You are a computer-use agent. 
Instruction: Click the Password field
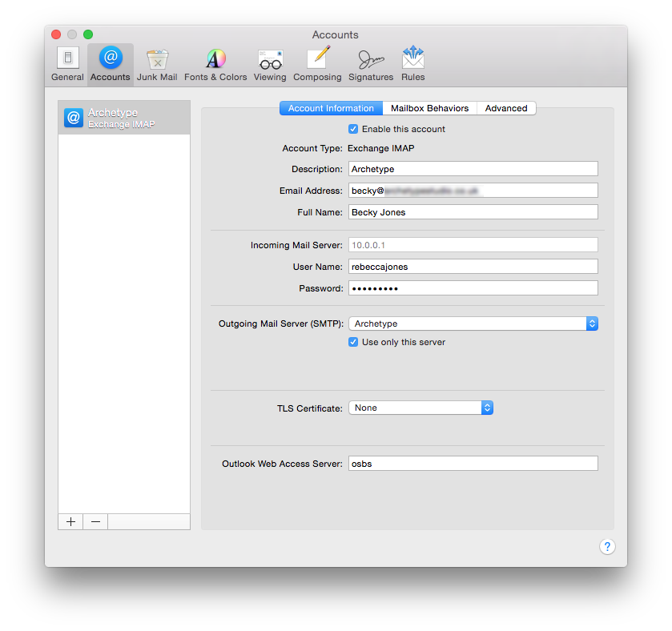coord(473,288)
